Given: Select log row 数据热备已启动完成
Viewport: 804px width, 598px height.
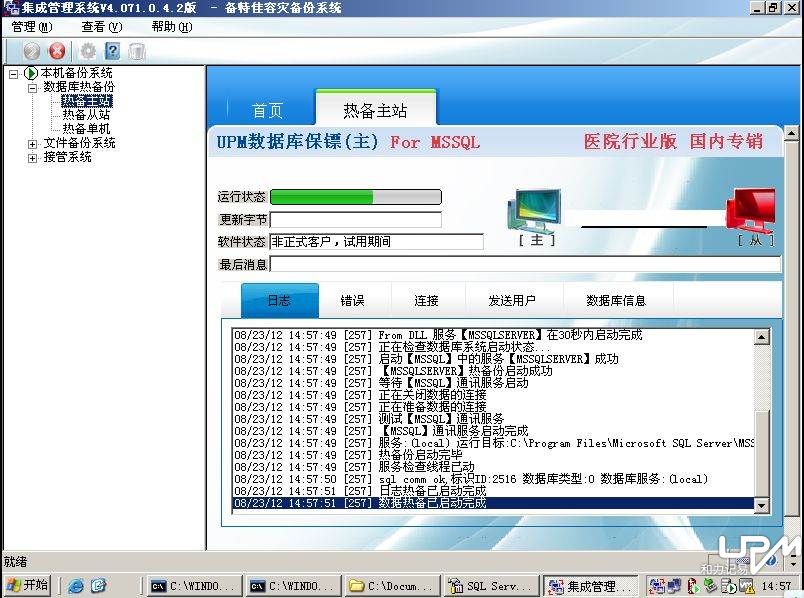Looking at the screenshot, I should tap(493, 503).
